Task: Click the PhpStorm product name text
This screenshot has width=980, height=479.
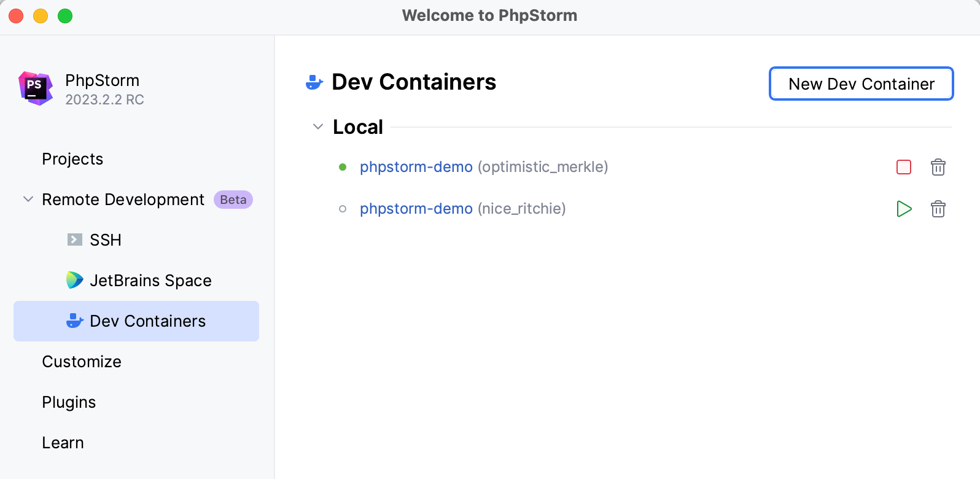Action: [x=102, y=80]
